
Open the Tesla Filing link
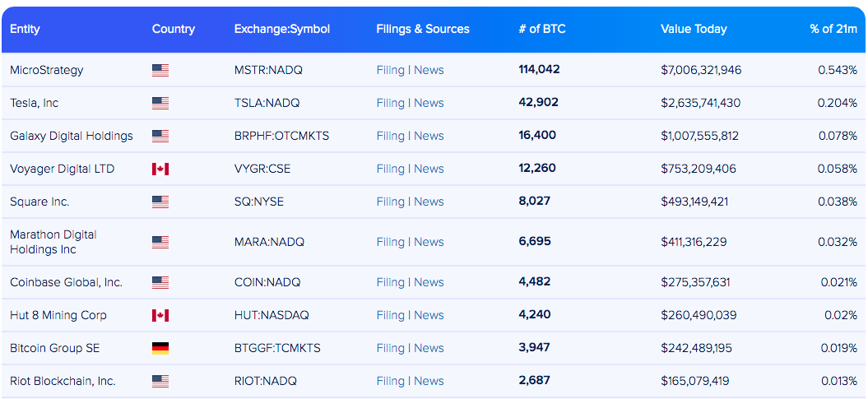(390, 103)
